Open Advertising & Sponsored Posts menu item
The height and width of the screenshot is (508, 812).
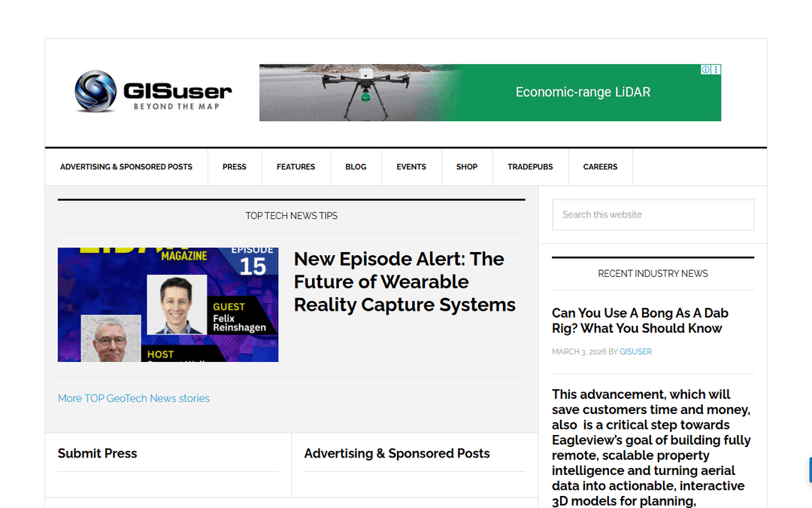pyautogui.click(x=126, y=167)
